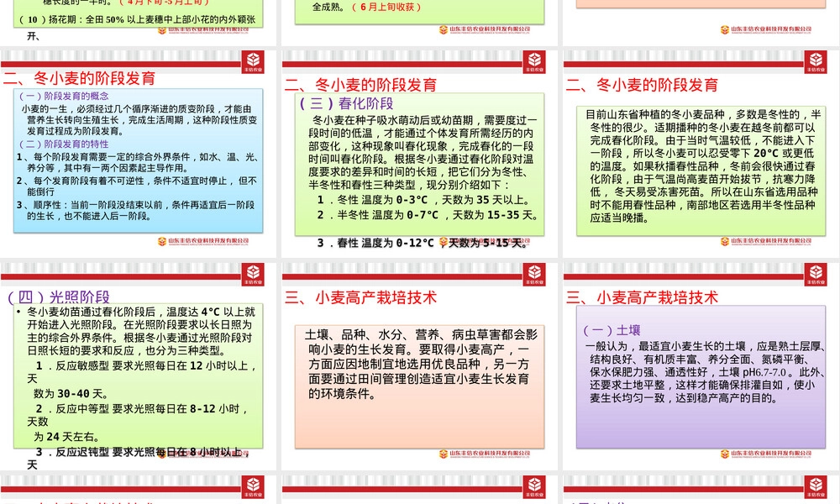Select the purple heading (一)土壤
The width and height of the screenshot is (840, 504).
(612, 330)
